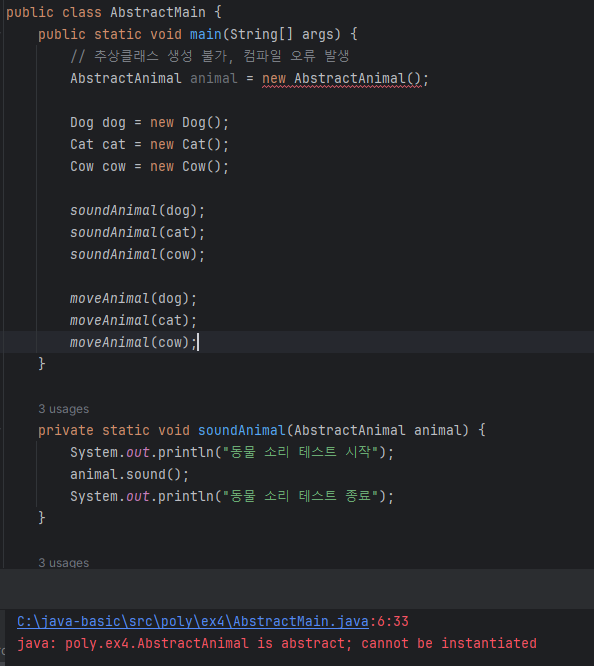Click the partially visible 3 usages hint at bottom
The height and width of the screenshot is (666, 594).
[64, 562]
